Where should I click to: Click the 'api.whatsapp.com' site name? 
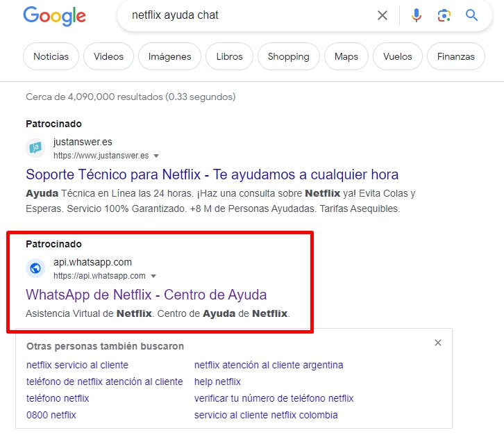(92, 262)
